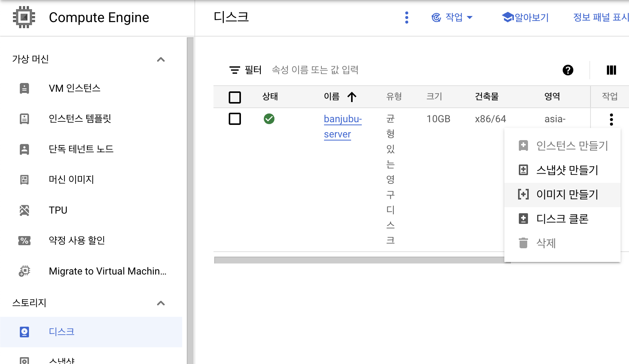Click the 건축물 column header
This screenshot has width=629, height=364.
click(x=487, y=97)
